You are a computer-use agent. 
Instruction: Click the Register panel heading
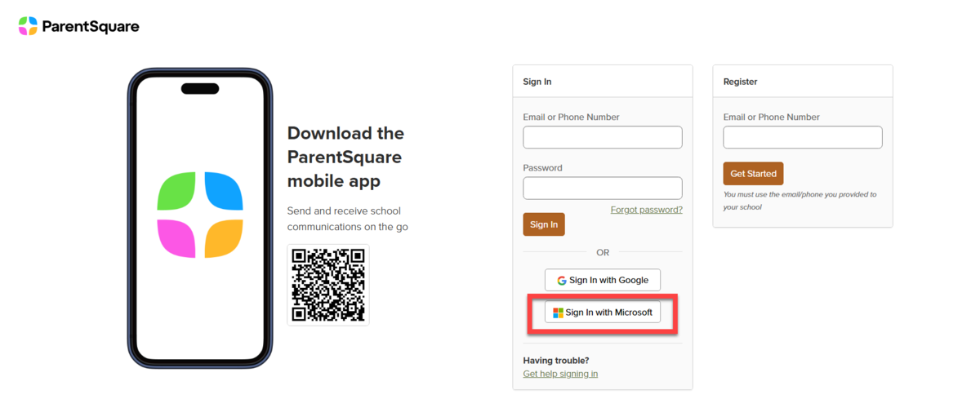point(741,82)
